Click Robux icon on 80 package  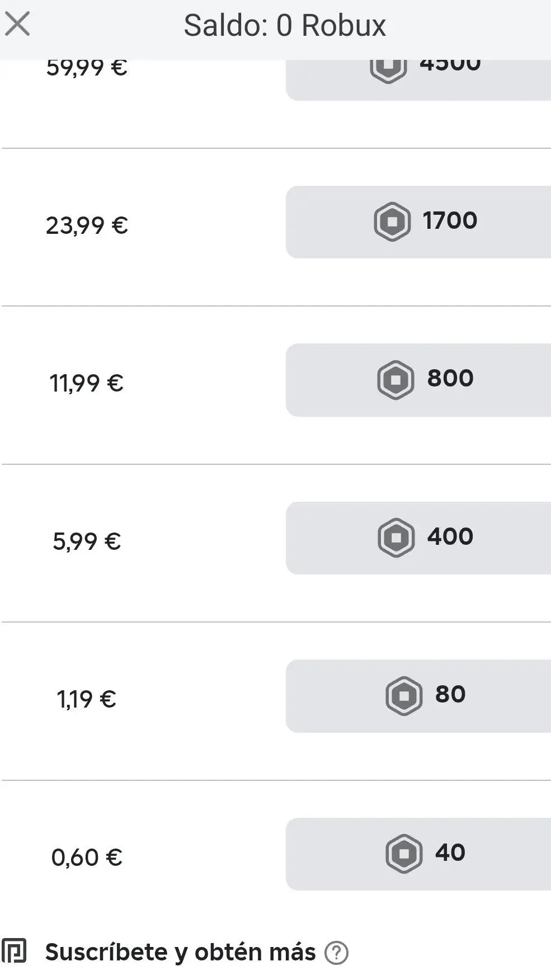[404, 696]
